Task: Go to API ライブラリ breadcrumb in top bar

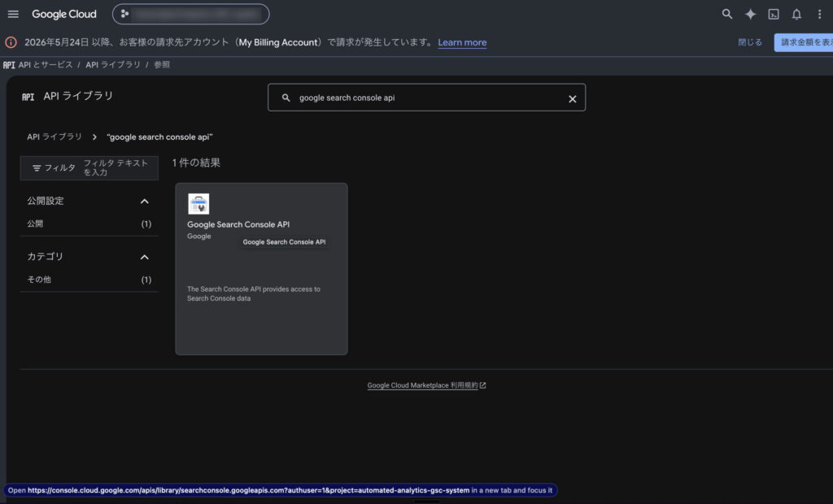Action: pyautogui.click(x=113, y=65)
